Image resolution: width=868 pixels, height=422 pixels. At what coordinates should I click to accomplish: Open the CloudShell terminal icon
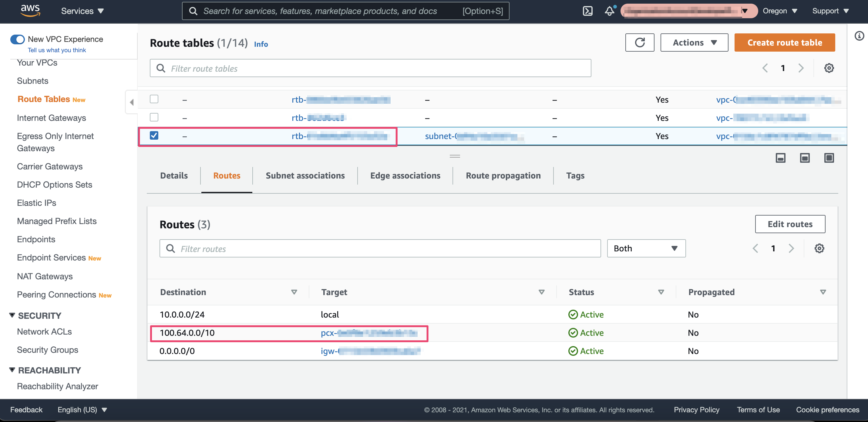pyautogui.click(x=587, y=11)
